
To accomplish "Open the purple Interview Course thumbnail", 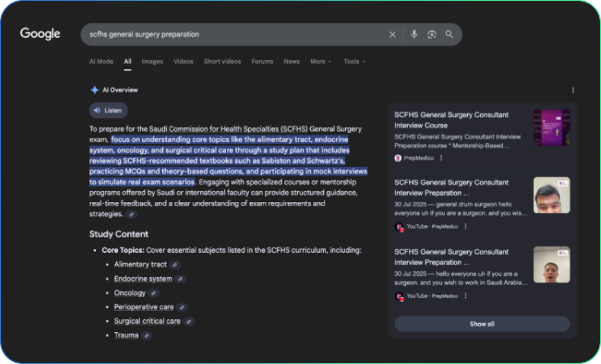I will pyautogui.click(x=552, y=128).
